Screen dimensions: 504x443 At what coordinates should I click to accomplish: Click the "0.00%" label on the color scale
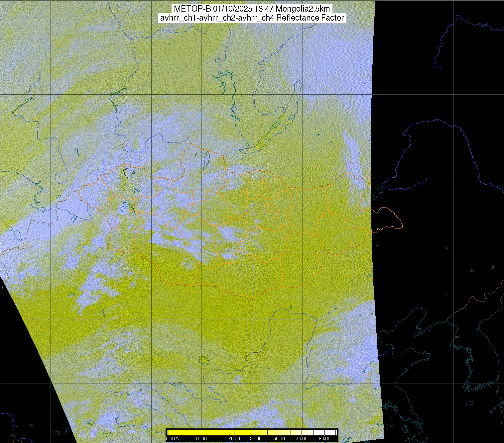tap(173, 439)
